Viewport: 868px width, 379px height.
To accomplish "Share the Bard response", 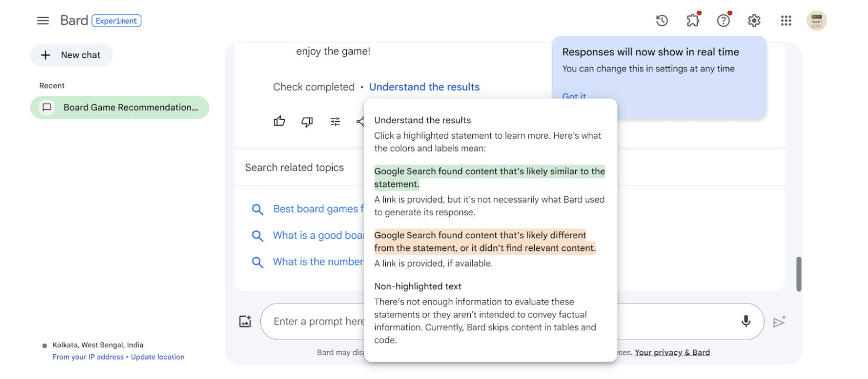I will pos(361,121).
